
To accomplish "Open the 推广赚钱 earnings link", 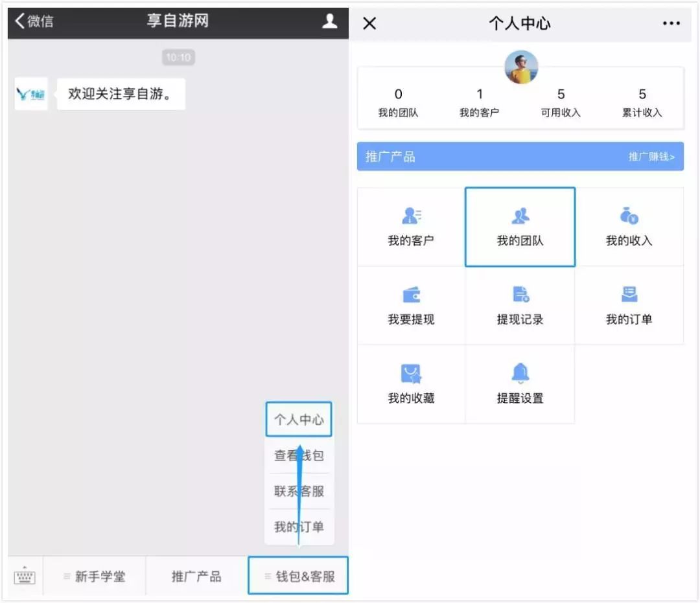I will [x=653, y=155].
